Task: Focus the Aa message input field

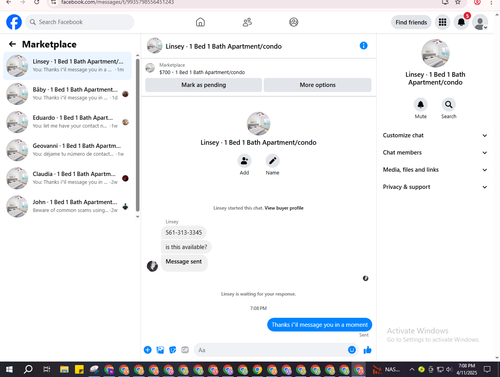Action: 270,350
